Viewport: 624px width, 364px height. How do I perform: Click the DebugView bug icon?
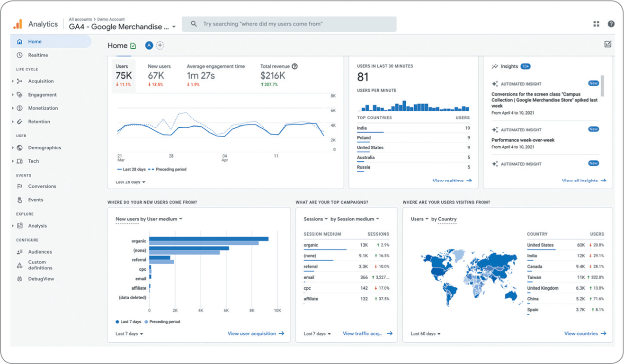(x=19, y=279)
